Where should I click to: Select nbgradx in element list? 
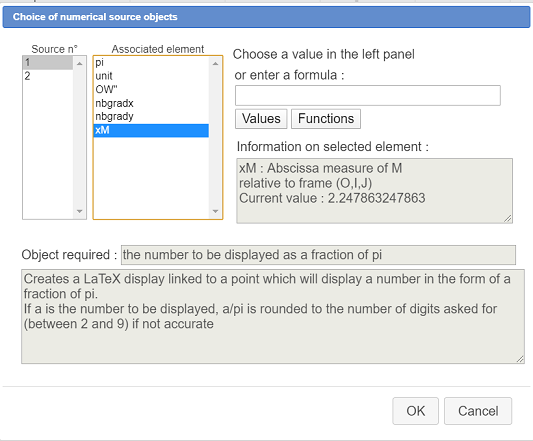[151, 103]
